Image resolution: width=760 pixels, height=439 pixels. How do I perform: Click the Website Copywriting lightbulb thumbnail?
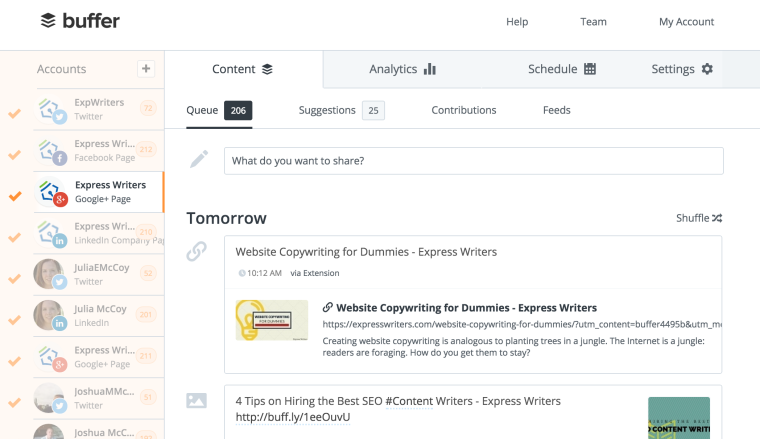point(271,320)
